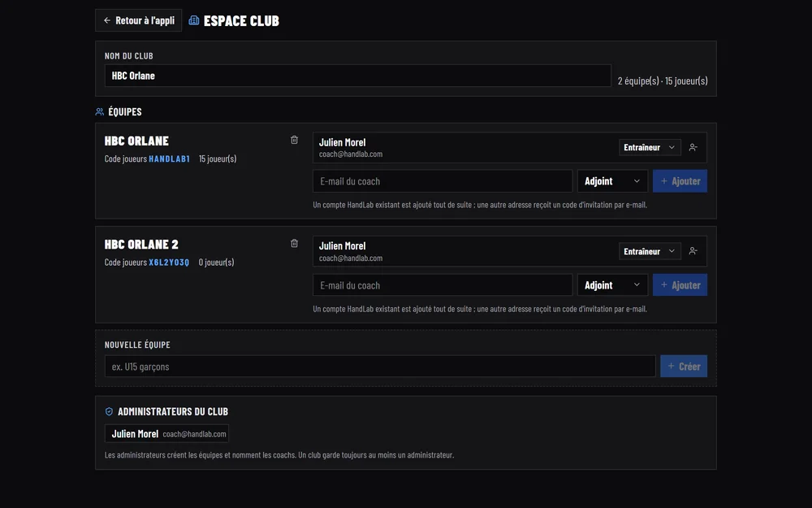Remove Julien Morel from HBC ORLANE team
The height and width of the screenshot is (508, 812).
[x=693, y=147]
